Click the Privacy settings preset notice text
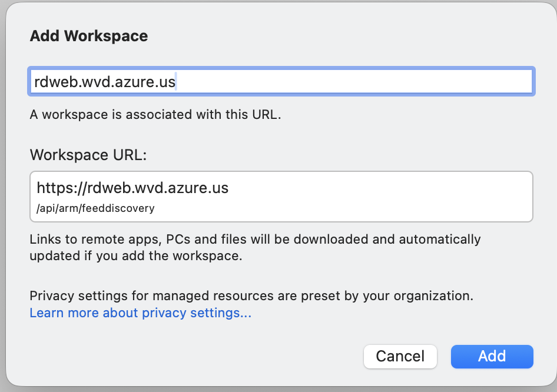Screen dimensions: 557x392 point(251,295)
